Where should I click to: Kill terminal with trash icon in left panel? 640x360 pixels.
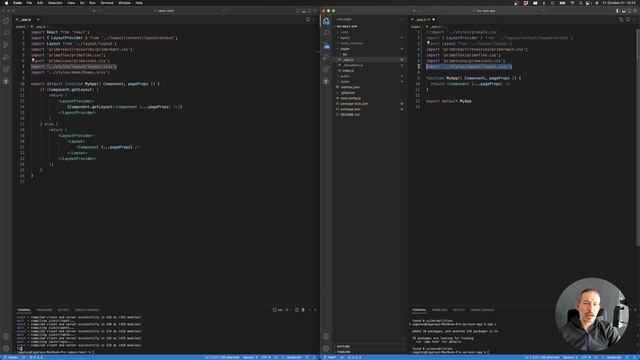[x=303, y=310]
